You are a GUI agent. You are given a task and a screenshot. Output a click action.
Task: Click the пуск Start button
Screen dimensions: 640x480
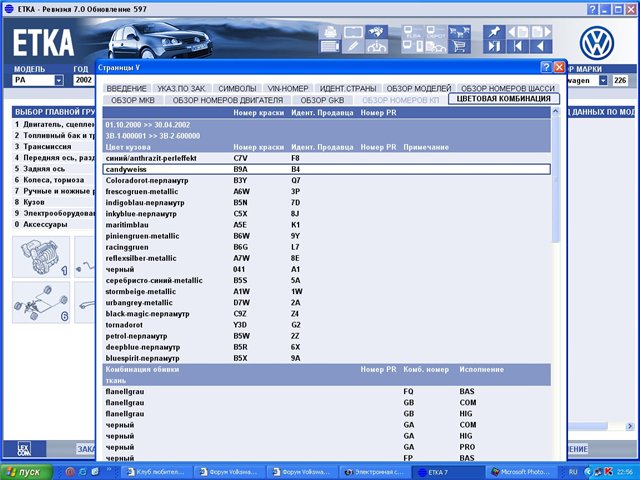(27, 472)
